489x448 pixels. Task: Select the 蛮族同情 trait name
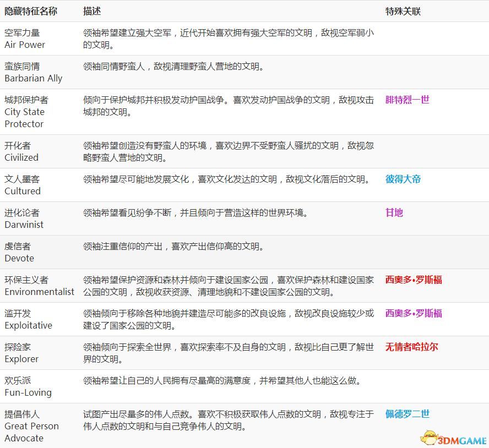(x=22, y=66)
